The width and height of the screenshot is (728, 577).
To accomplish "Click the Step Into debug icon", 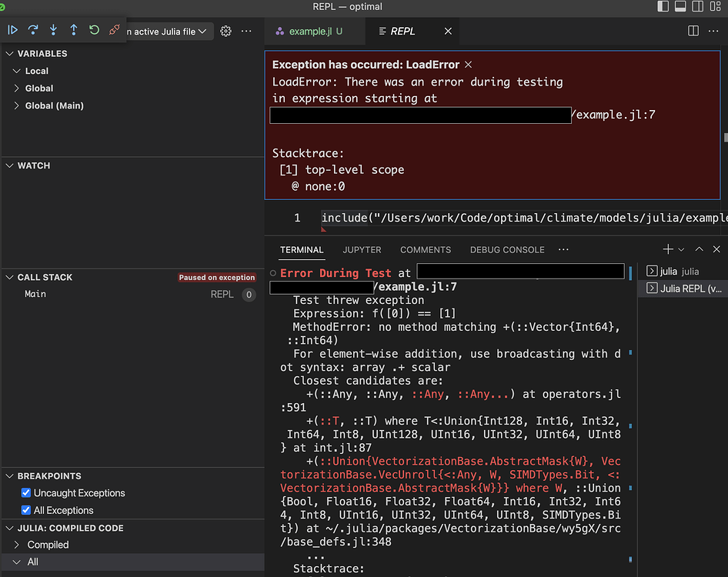I will click(x=53, y=30).
